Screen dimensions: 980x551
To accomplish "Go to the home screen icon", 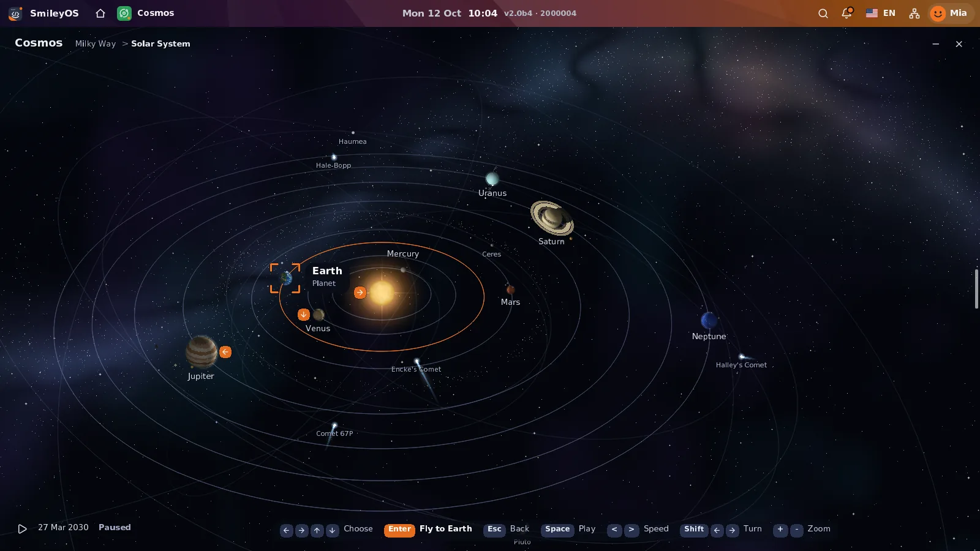I will pyautogui.click(x=100, y=13).
